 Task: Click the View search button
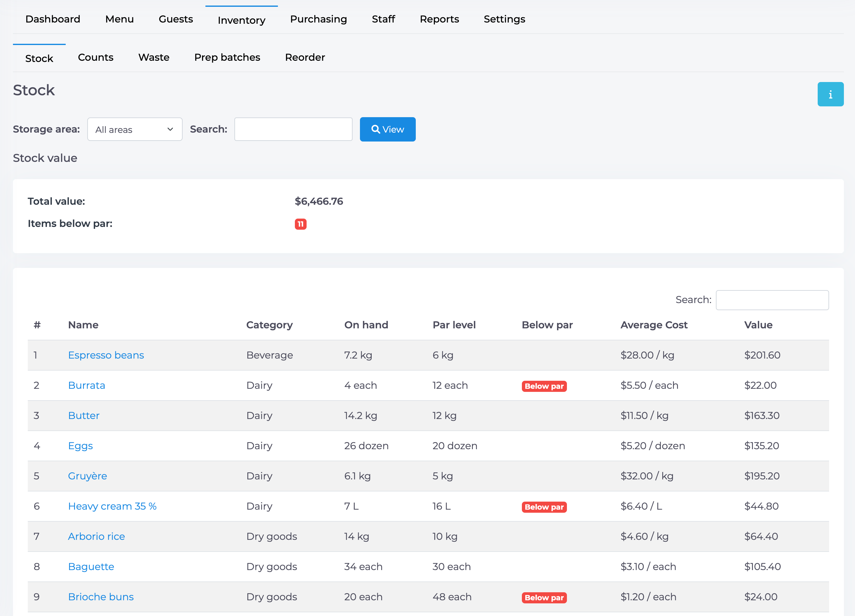pos(387,129)
